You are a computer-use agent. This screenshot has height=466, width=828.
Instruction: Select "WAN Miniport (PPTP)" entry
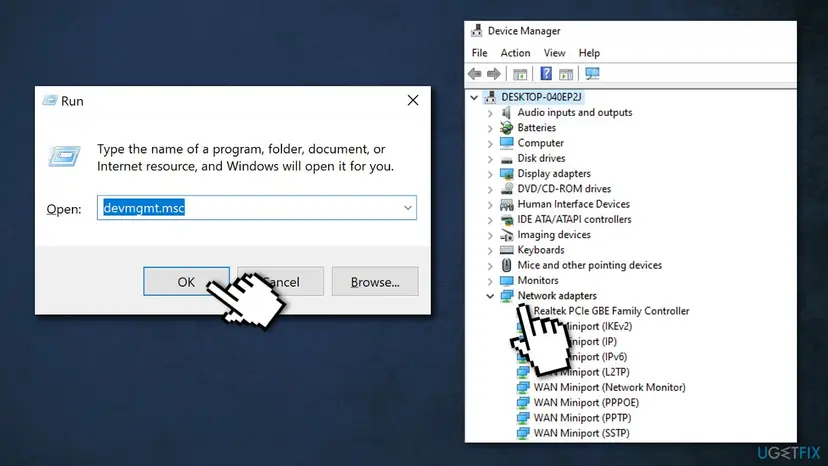(582, 418)
